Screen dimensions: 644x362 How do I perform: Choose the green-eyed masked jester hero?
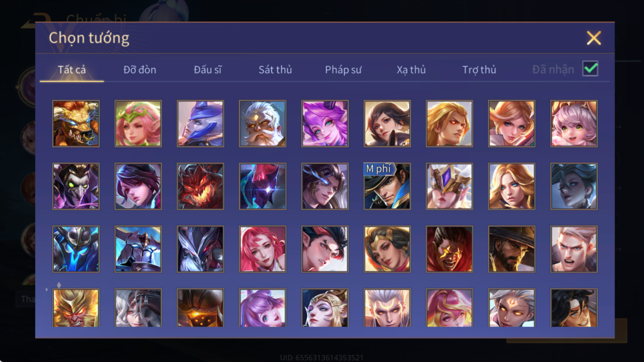pyautogui.click(x=76, y=186)
